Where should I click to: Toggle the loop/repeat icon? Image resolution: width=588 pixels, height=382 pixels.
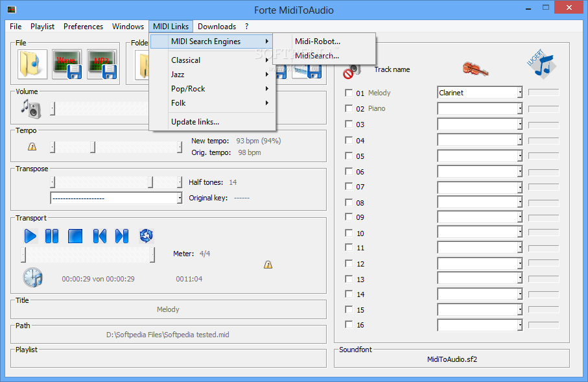click(147, 236)
